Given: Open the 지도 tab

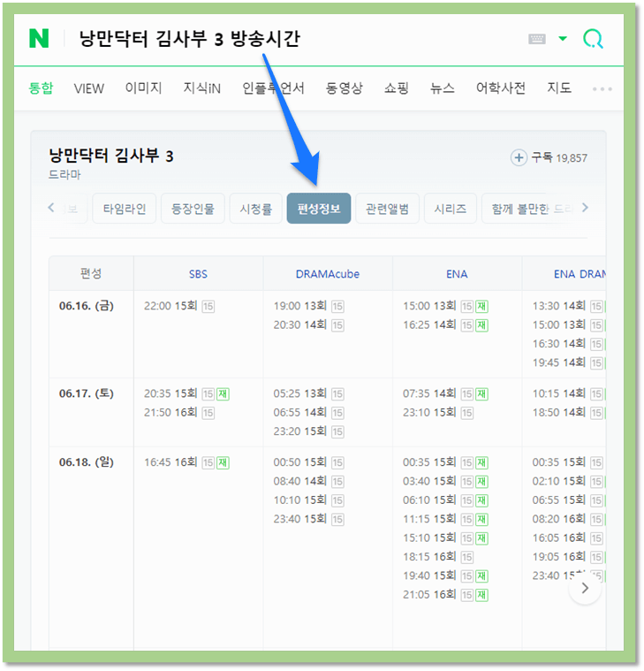Looking at the screenshot, I should click(x=559, y=88).
